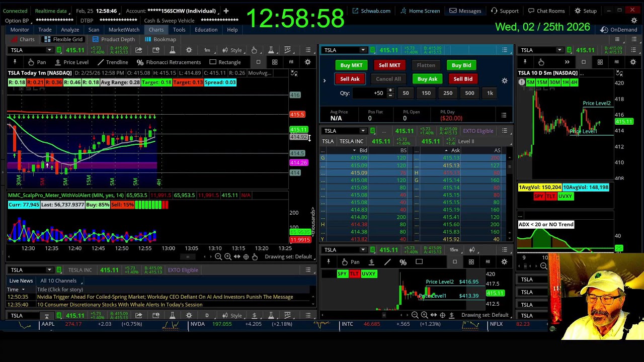Toggle the 15M timeframe label
644x362 pixels.
pyautogui.click(x=542, y=82)
